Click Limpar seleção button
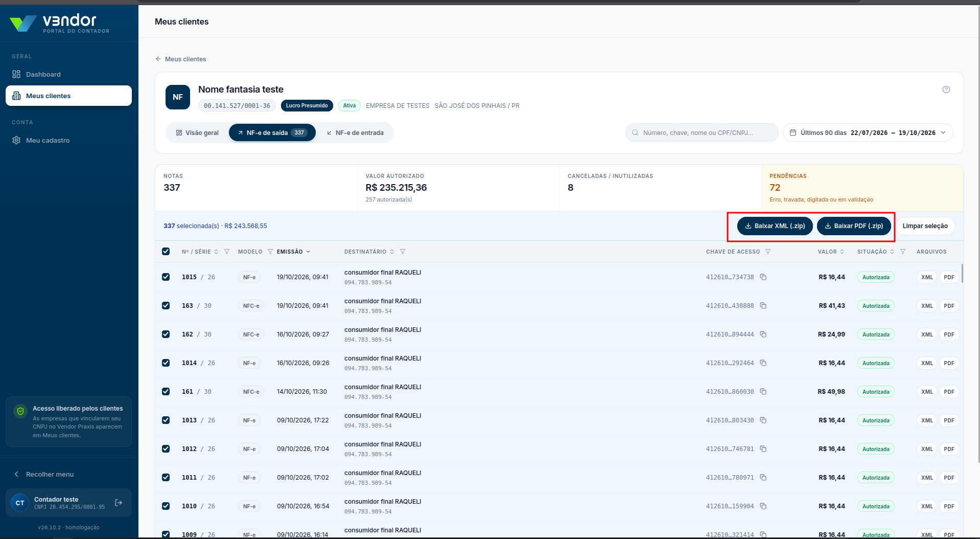 coord(925,226)
